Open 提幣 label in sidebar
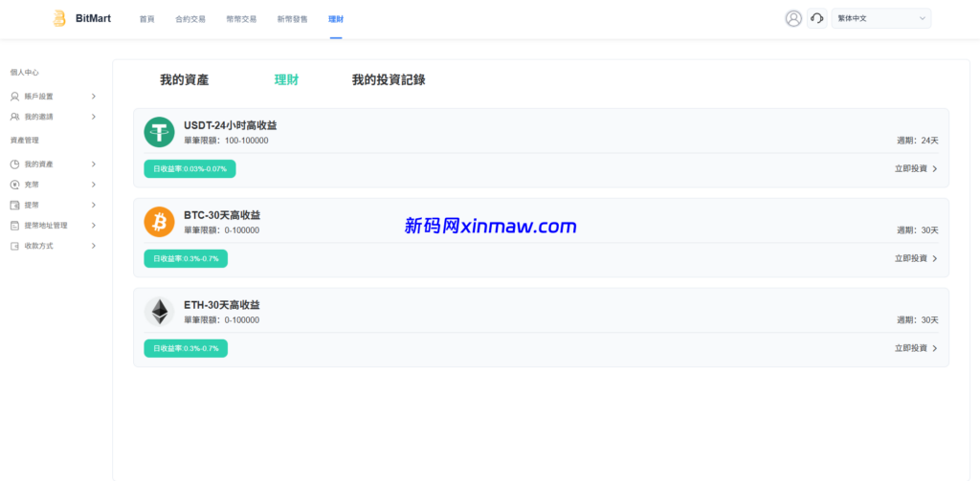 tap(32, 205)
